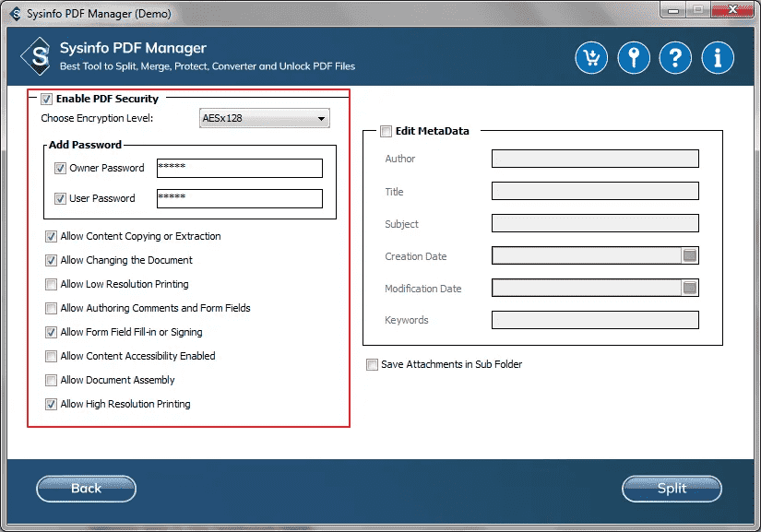Click the Author input field

[x=595, y=159]
